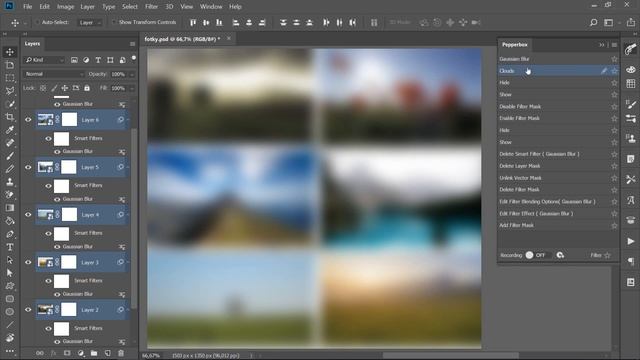The width and height of the screenshot is (640, 360).
Task: Hide Layer 5 with its eye icon
Action: click(28, 167)
